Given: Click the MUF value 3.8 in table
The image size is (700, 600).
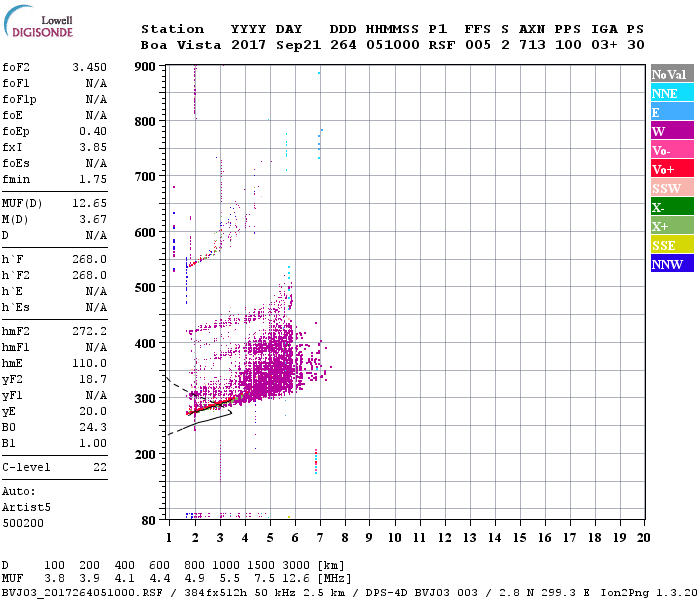Looking at the screenshot, I should click(x=54, y=579).
